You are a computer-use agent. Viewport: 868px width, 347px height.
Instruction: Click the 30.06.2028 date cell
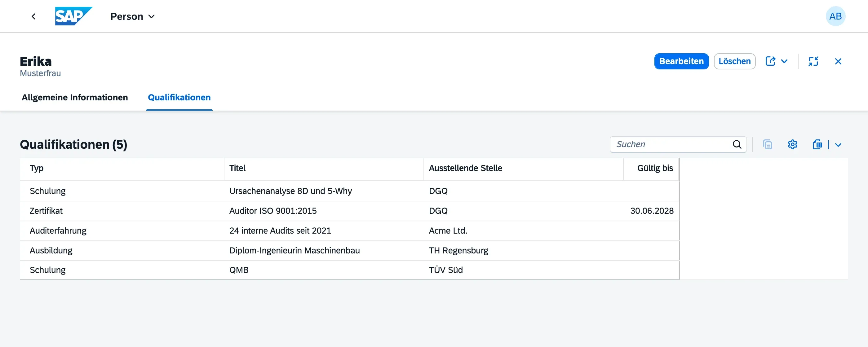652,211
